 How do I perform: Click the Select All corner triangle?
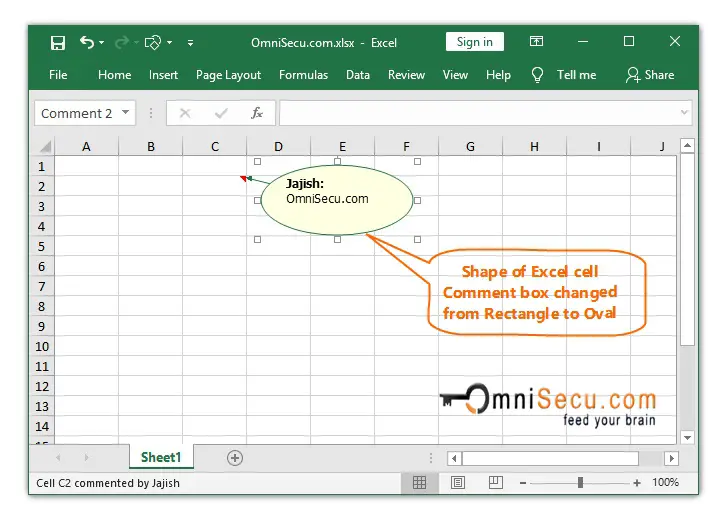coord(45,147)
